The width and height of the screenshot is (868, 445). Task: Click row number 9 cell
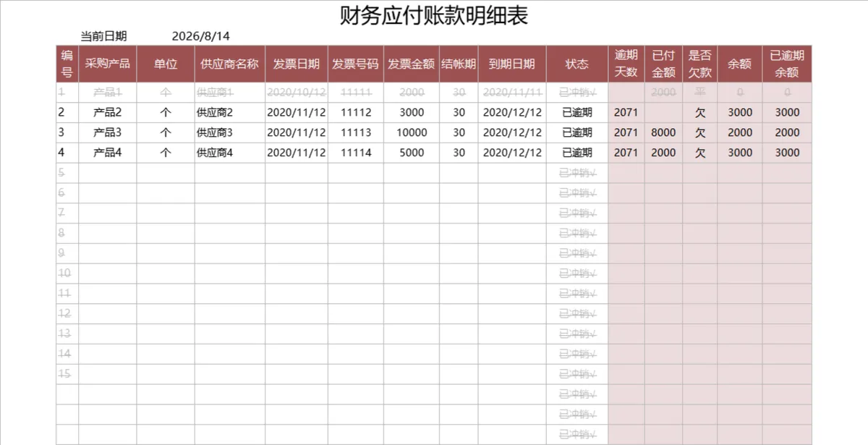coord(67,253)
